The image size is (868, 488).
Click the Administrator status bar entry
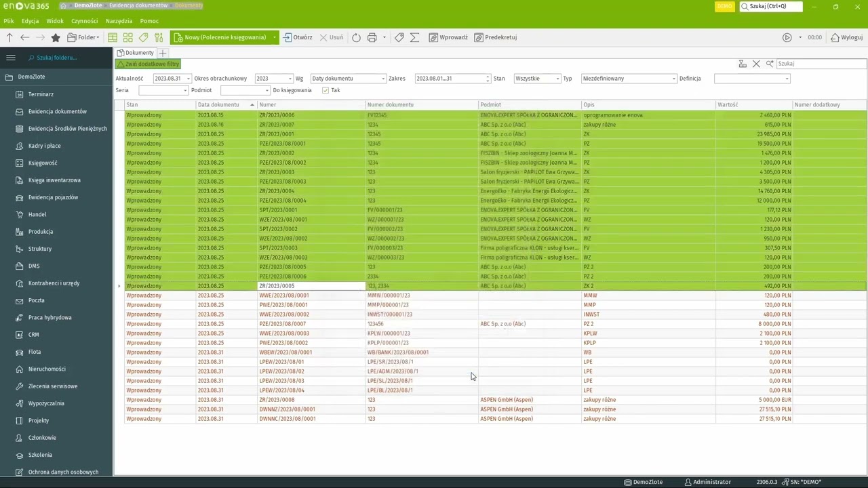tap(708, 482)
